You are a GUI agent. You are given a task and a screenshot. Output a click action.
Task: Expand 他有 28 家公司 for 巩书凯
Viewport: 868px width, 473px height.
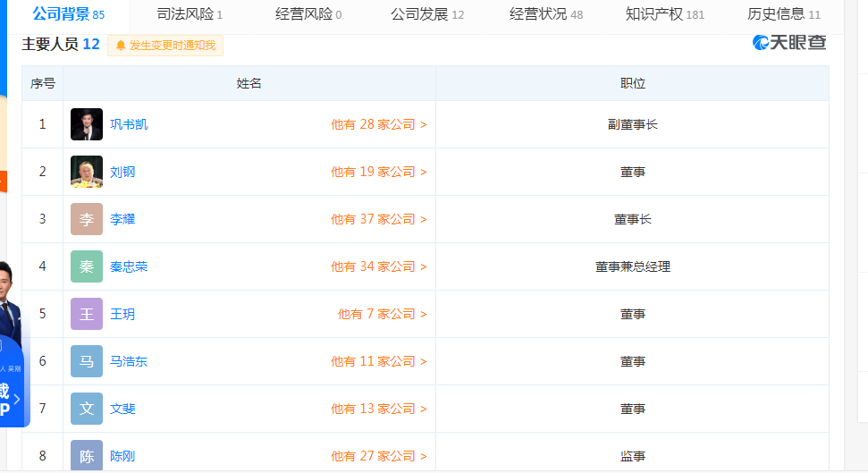[379, 124]
